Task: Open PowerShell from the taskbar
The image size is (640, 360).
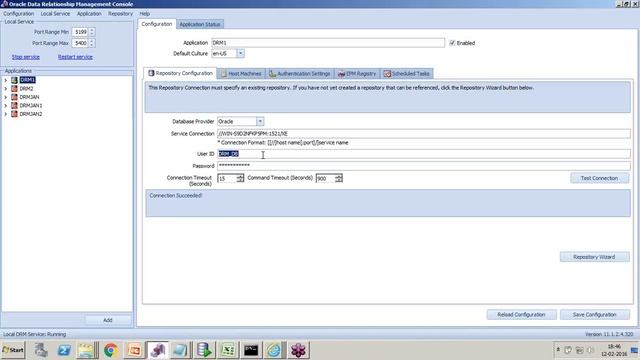Action: point(64,350)
